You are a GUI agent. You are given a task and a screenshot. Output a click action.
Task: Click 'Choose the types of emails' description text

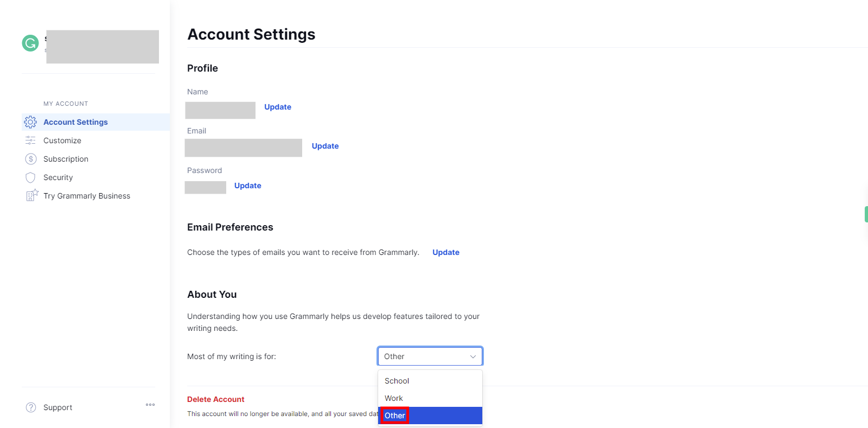(x=303, y=252)
